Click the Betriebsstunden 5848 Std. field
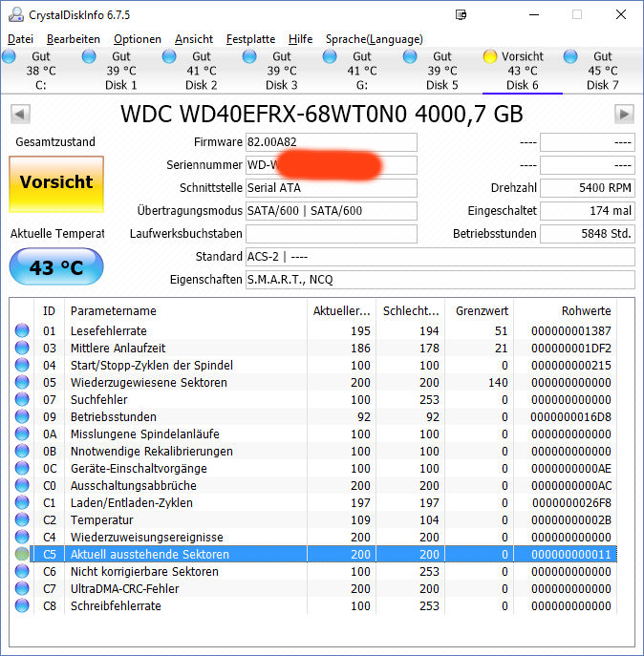The width and height of the screenshot is (644, 656). [x=588, y=233]
